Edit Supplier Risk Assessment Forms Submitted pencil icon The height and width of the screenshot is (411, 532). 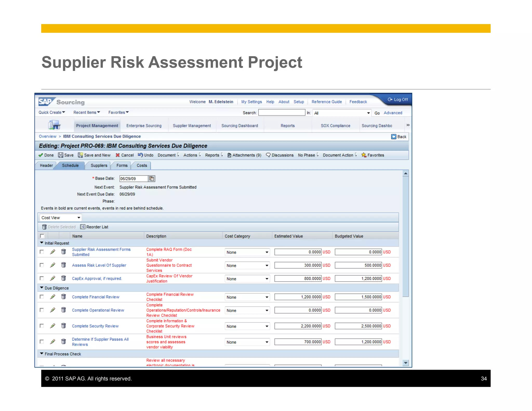(52, 252)
